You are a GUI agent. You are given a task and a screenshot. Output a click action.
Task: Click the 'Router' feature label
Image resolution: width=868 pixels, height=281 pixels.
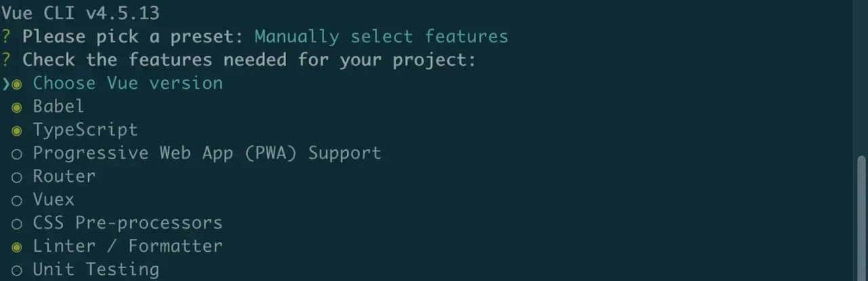[64, 176]
